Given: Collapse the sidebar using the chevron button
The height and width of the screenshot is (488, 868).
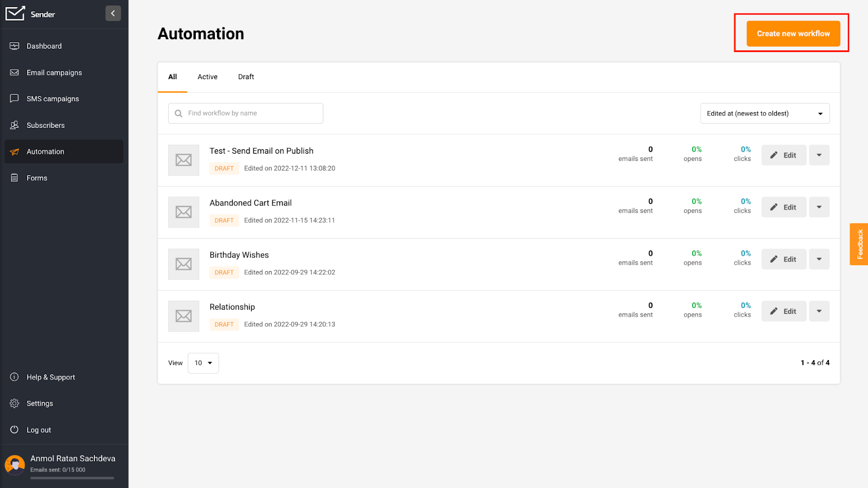Looking at the screenshot, I should pyautogui.click(x=113, y=13).
